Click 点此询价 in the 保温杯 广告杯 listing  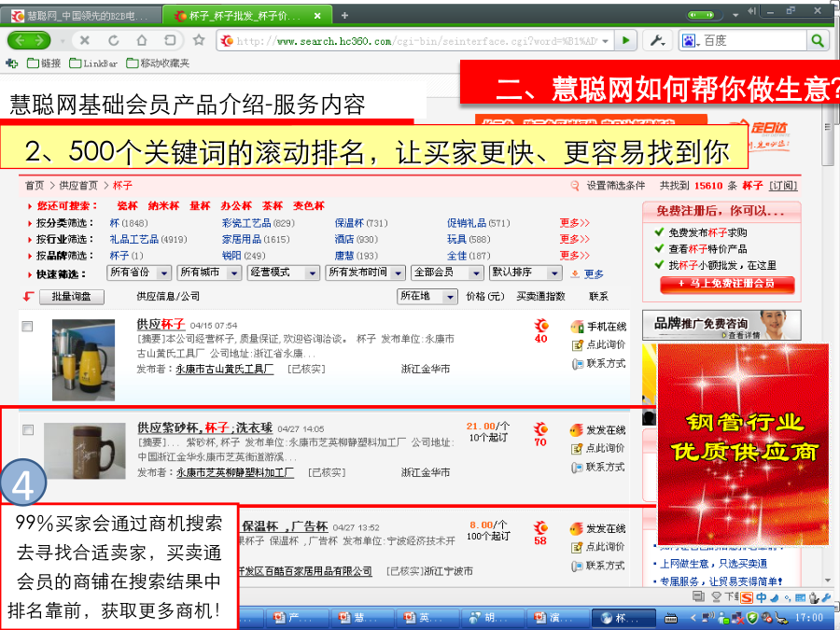click(597, 547)
